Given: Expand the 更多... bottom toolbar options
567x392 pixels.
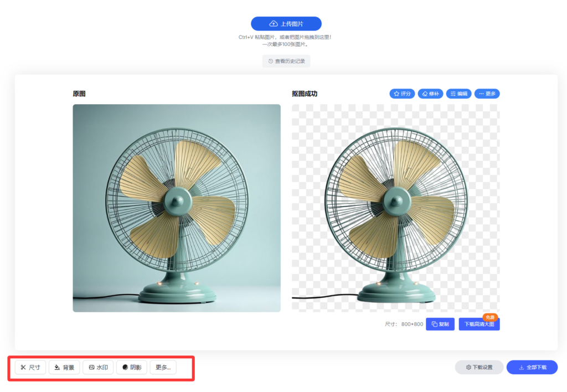Looking at the screenshot, I should coord(163,367).
